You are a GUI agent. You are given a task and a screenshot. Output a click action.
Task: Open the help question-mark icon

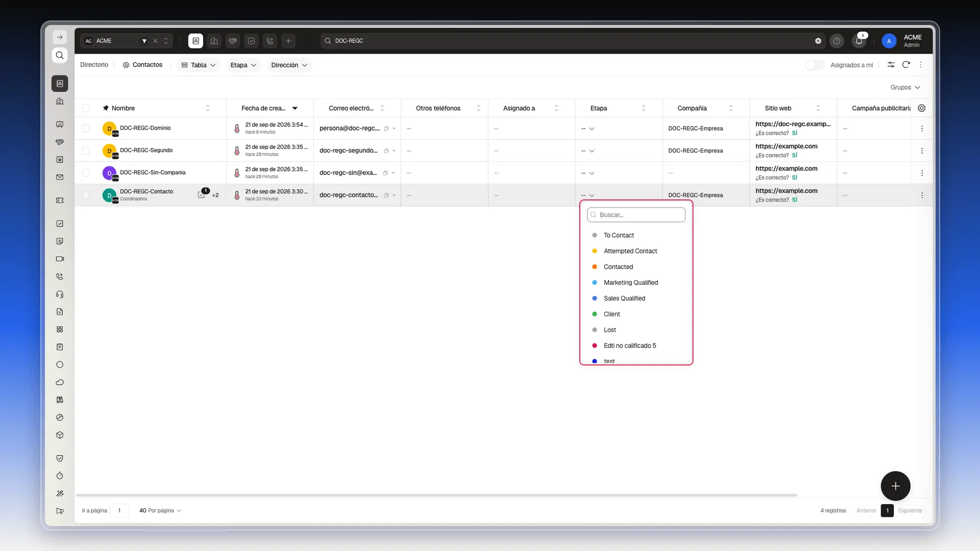pos(837,41)
